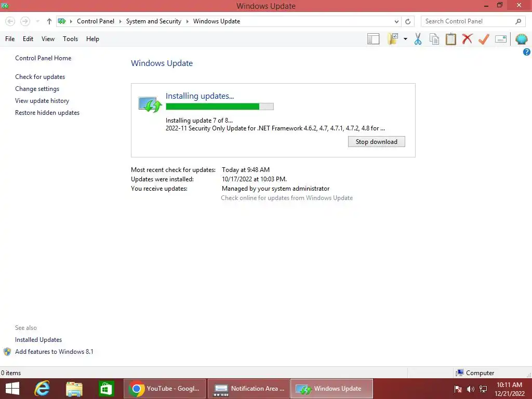Click the green installation progress bar
Viewport: 532px width, 399px height.
[220, 107]
